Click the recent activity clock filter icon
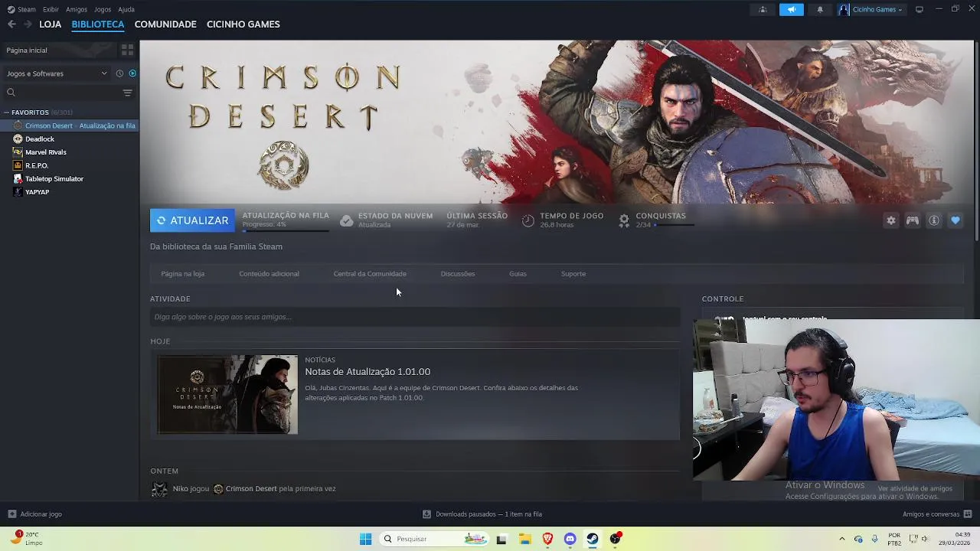The height and width of the screenshot is (551, 980). pos(119,73)
